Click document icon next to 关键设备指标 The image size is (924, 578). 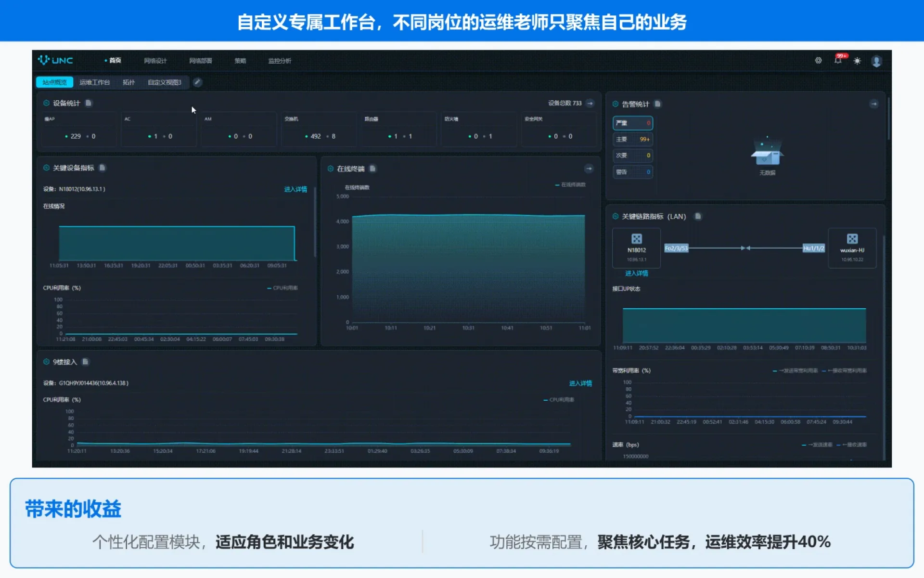[102, 168]
